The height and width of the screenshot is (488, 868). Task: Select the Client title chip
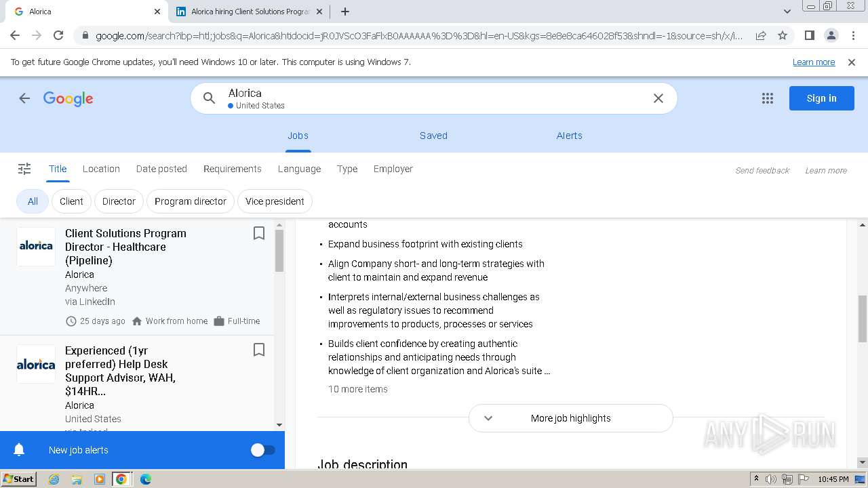[71, 201]
